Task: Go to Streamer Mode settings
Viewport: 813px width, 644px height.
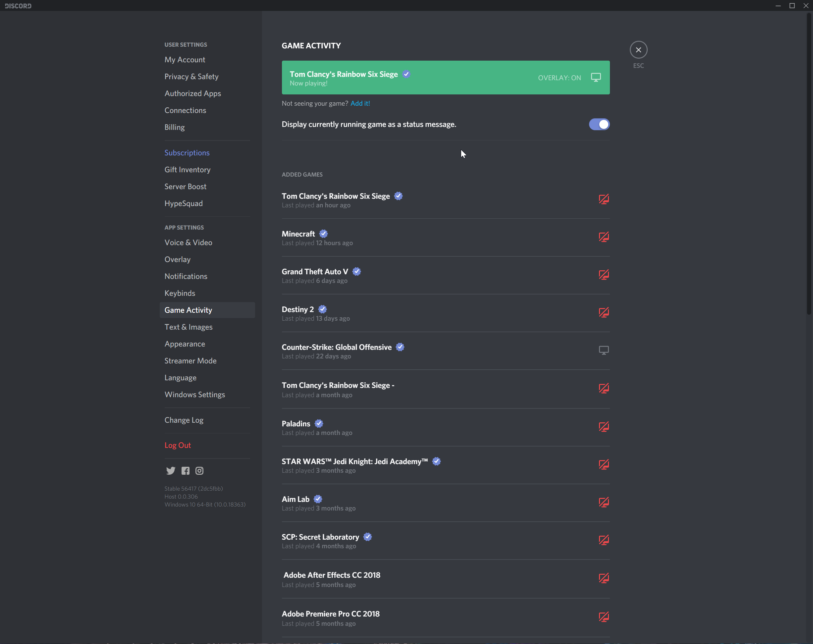Action: (x=190, y=361)
